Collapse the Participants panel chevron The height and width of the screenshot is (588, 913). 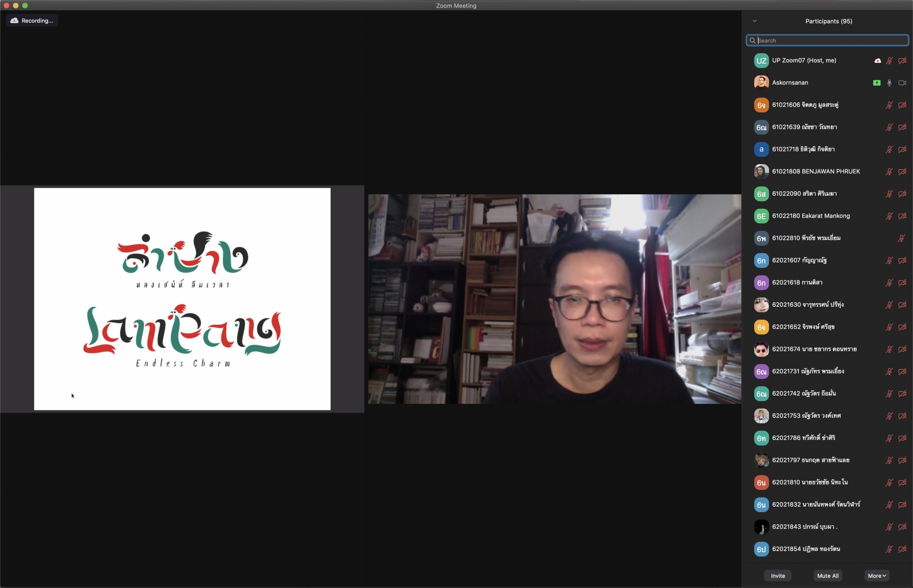point(755,21)
